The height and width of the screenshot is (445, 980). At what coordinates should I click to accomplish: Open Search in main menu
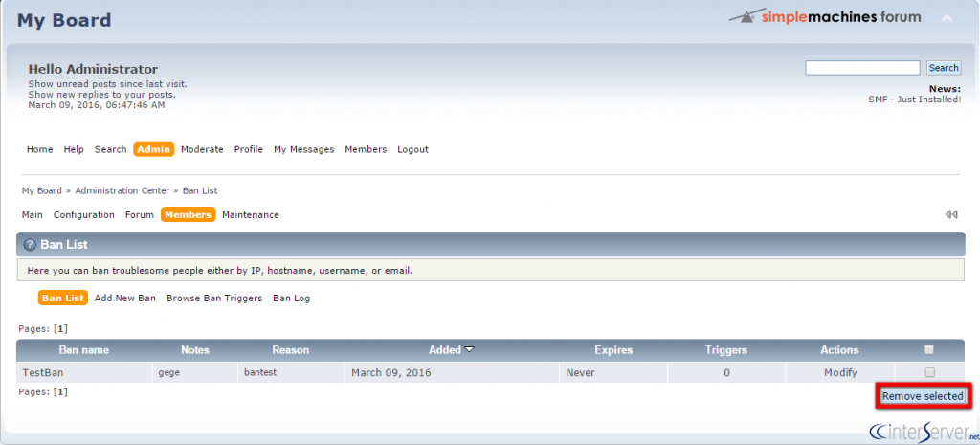pyautogui.click(x=111, y=149)
